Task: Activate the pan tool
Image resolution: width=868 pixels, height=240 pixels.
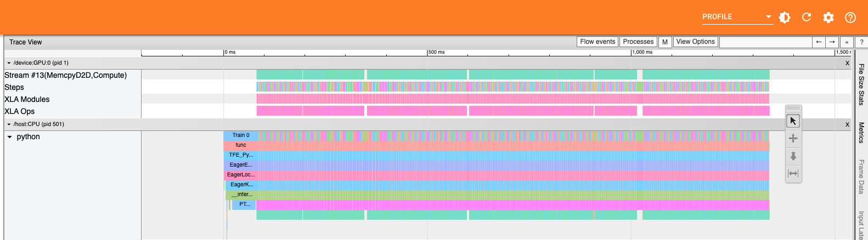Action: pyautogui.click(x=793, y=139)
